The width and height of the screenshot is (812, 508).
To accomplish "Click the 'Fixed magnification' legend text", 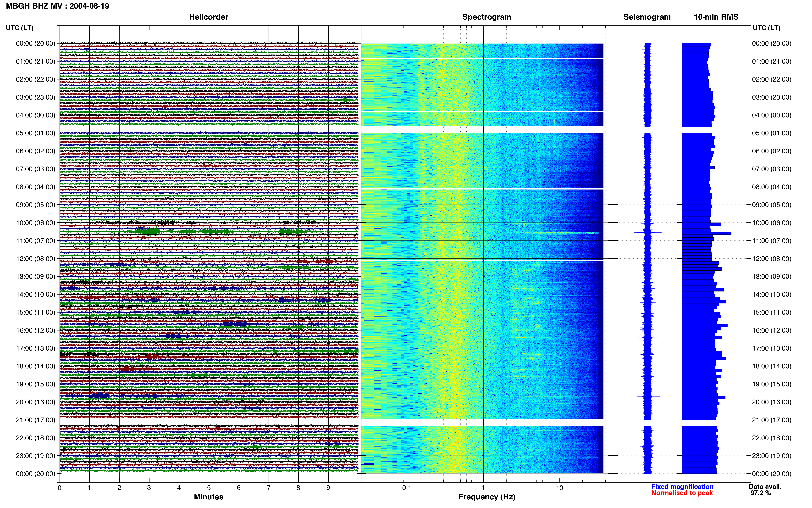I will coord(682,487).
